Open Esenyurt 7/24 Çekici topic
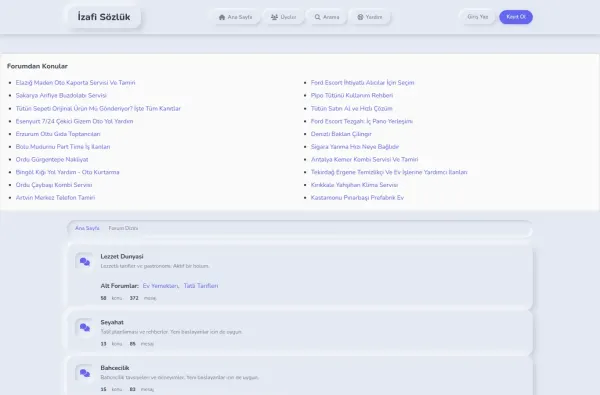The image size is (600, 395). [x=74, y=121]
